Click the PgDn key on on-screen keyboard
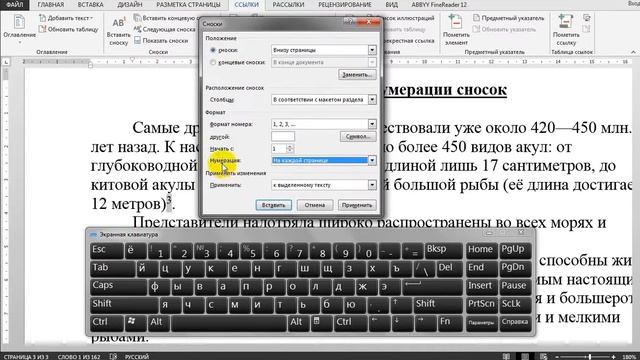 tap(515, 269)
